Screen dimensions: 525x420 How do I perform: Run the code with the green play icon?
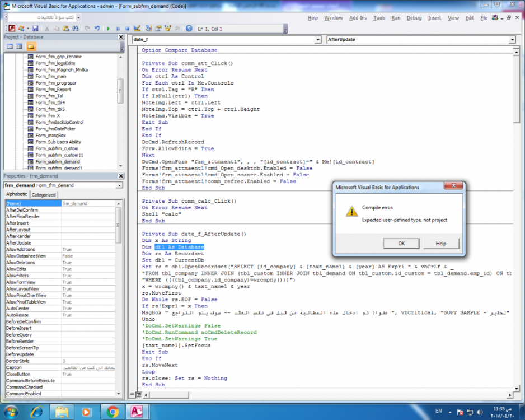click(x=108, y=29)
